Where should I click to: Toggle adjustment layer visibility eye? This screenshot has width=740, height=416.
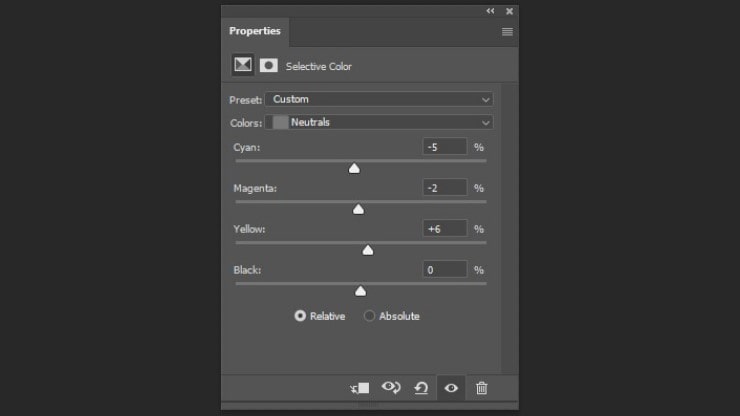(451, 387)
